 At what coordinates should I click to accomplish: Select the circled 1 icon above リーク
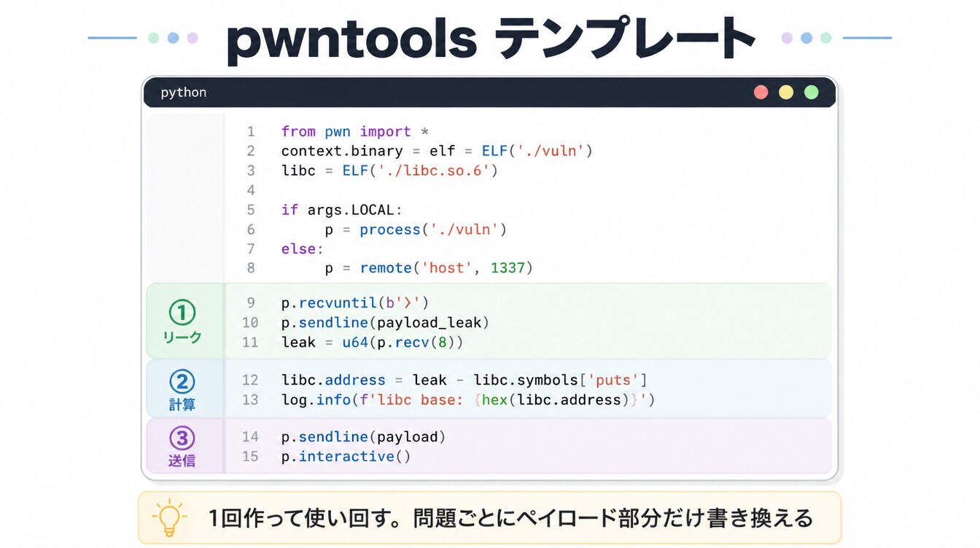182,313
